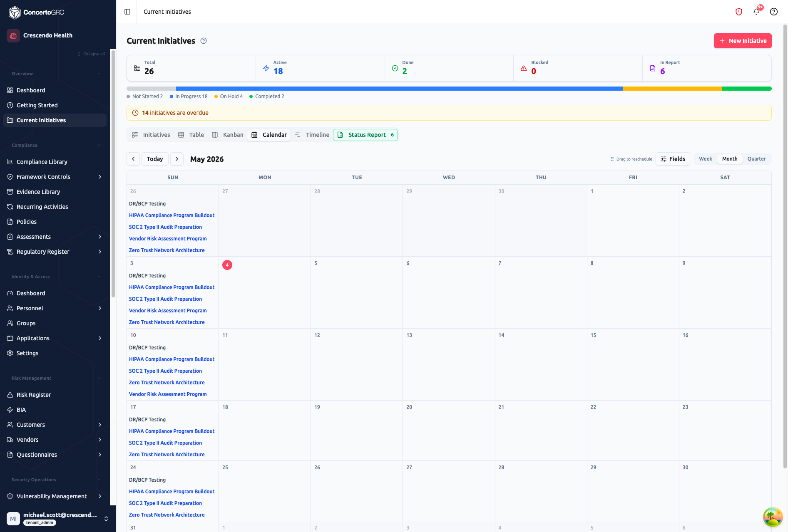Expand Applications submenu
This screenshot has width=788, height=532.
[x=100, y=338]
